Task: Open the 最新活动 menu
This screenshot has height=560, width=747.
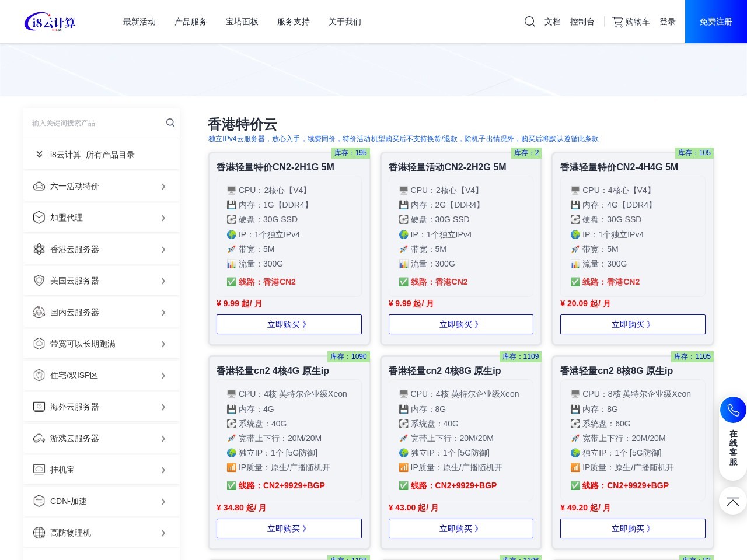Action: pos(139,22)
